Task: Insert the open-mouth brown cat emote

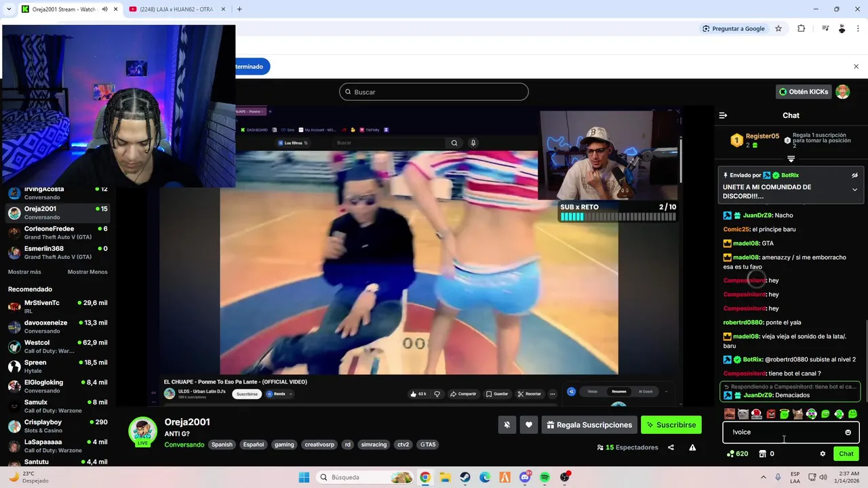Action: 797,413
